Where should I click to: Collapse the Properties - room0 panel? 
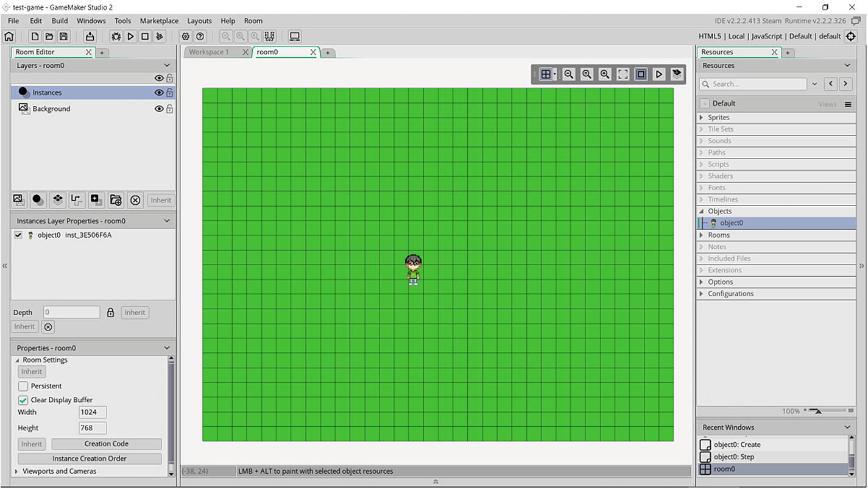167,348
